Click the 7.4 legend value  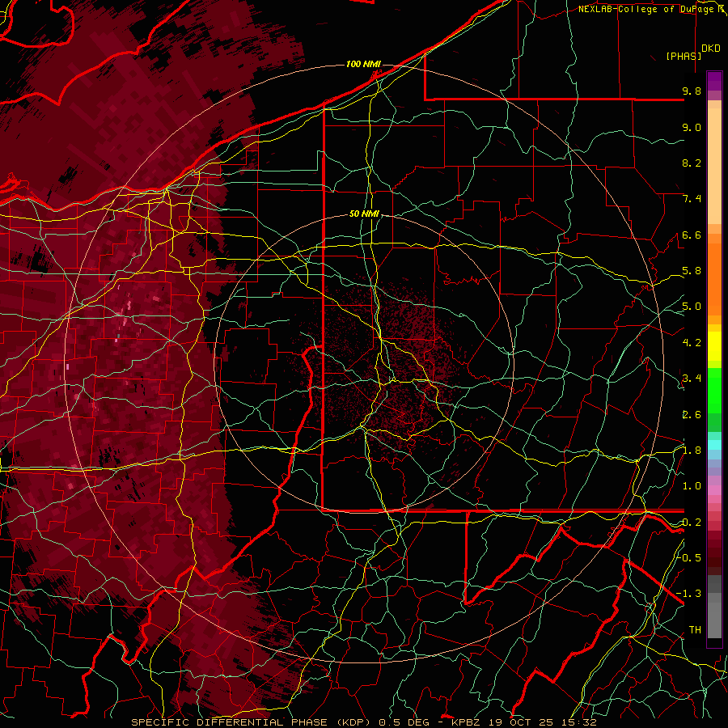tap(692, 199)
